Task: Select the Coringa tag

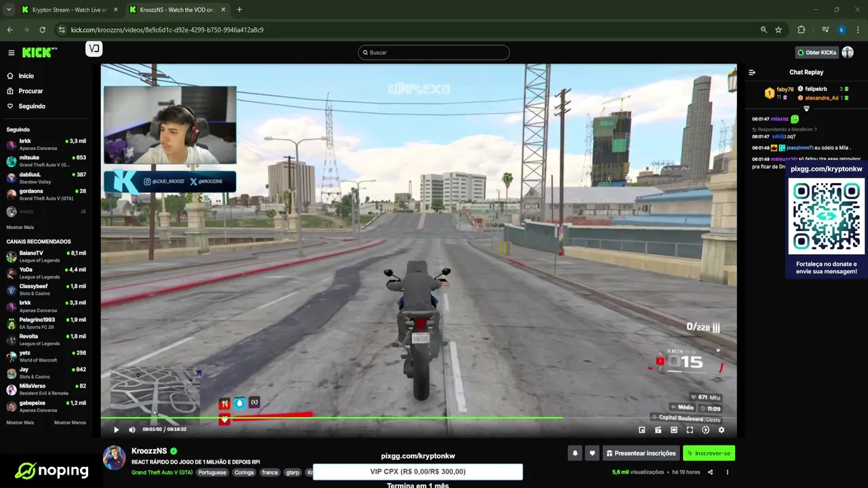Action: point(244,472)
